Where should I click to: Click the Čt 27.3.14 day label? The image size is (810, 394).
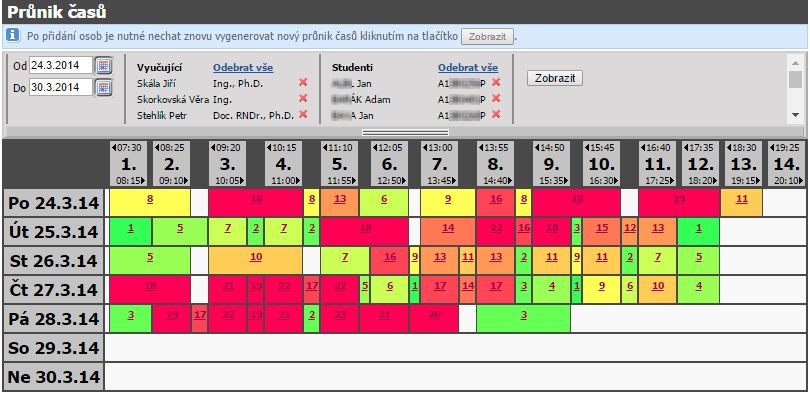[54, 290]
